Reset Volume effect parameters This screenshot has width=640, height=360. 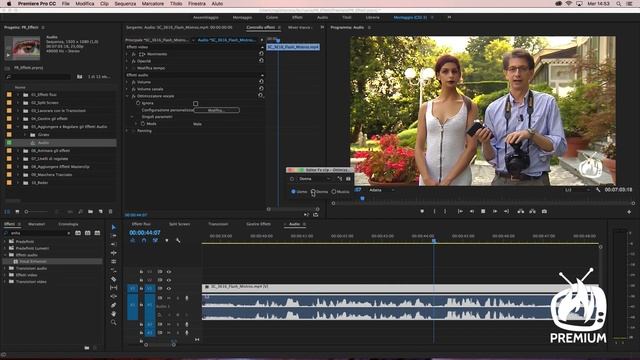[261, 82]
